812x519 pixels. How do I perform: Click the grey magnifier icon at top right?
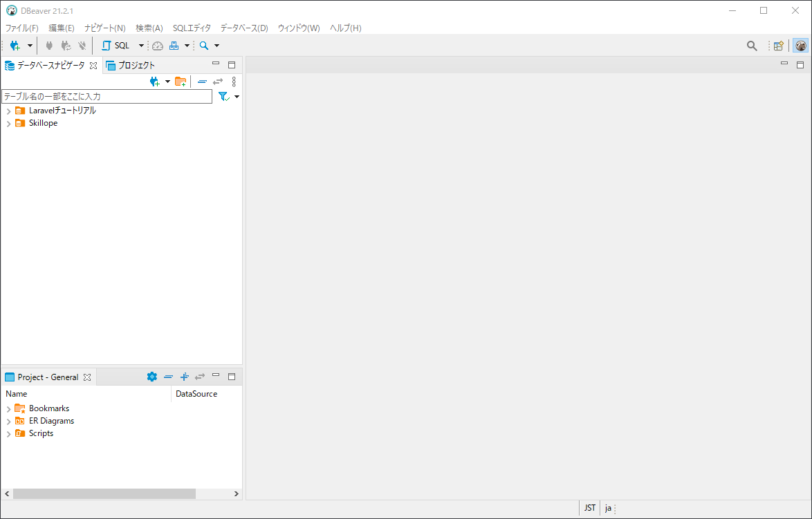point(752,46)
